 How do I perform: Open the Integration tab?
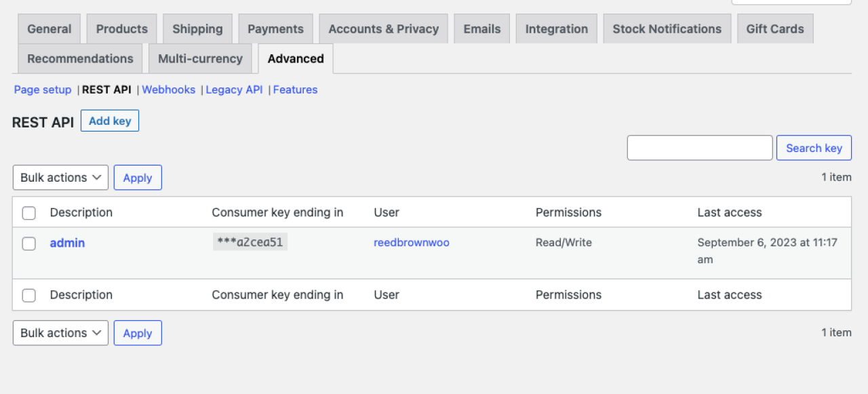tap(557, 29)
